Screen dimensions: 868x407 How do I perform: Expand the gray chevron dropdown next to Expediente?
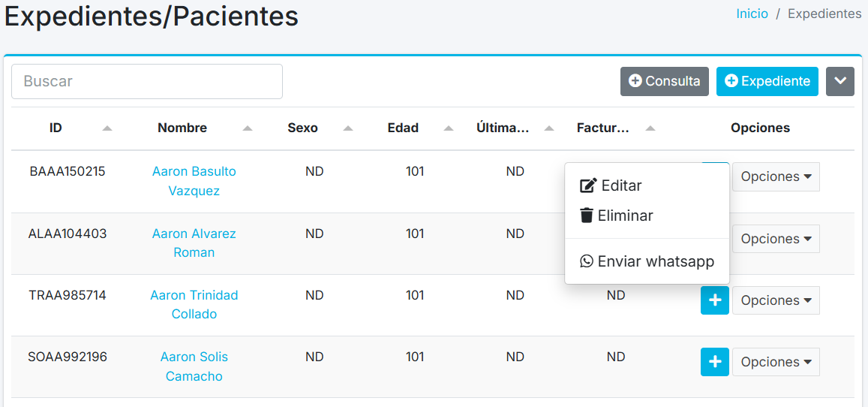[x=839, y=81]
